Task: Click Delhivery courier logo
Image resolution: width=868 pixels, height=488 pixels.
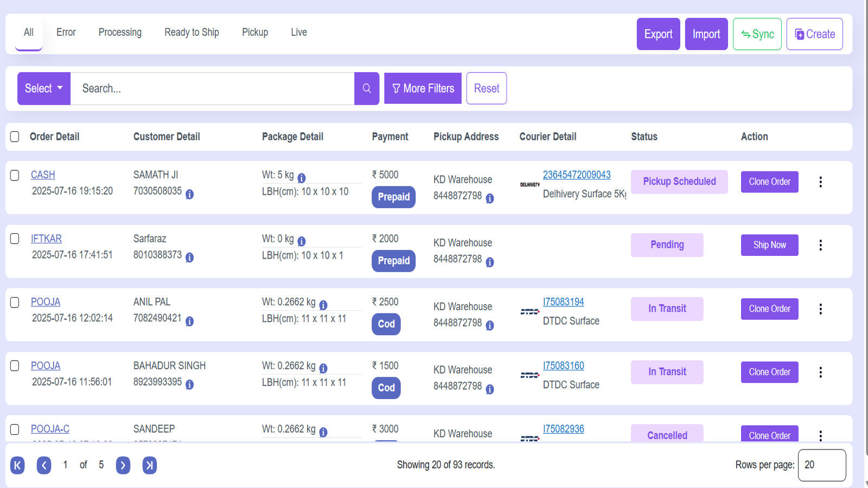Action: pyautogui.click(x=529, y=184)
